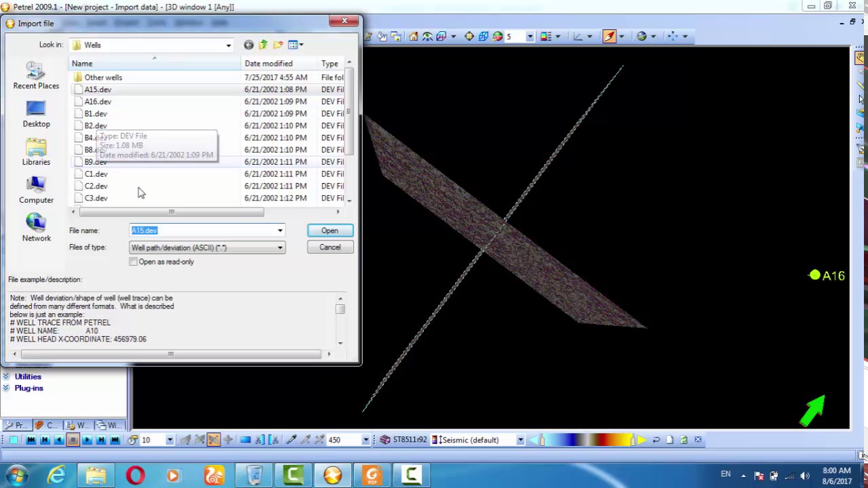Open the File name dropdown arrow

tap(279, 230)
